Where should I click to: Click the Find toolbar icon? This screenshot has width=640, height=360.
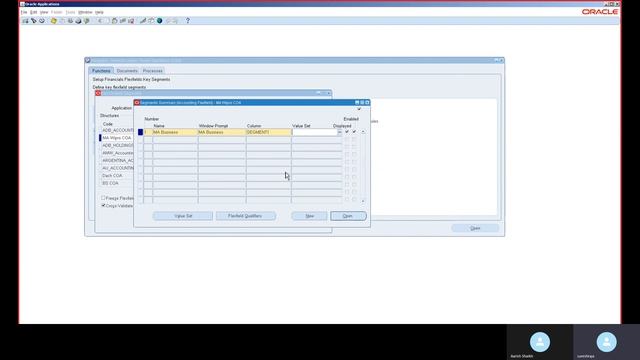[34, 20]
